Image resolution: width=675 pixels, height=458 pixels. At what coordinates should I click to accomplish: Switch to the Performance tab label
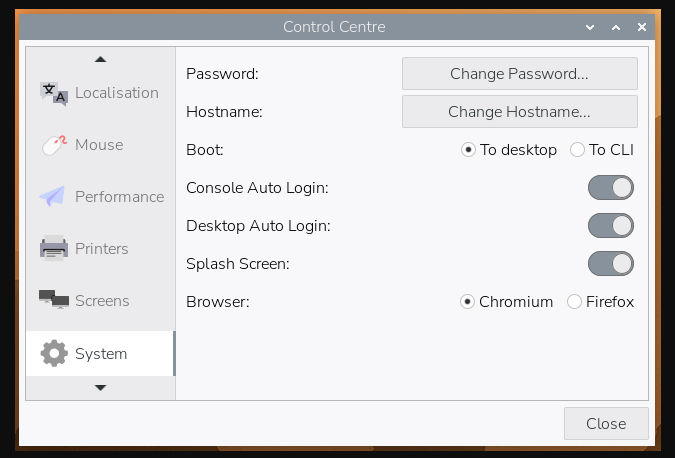119,197
